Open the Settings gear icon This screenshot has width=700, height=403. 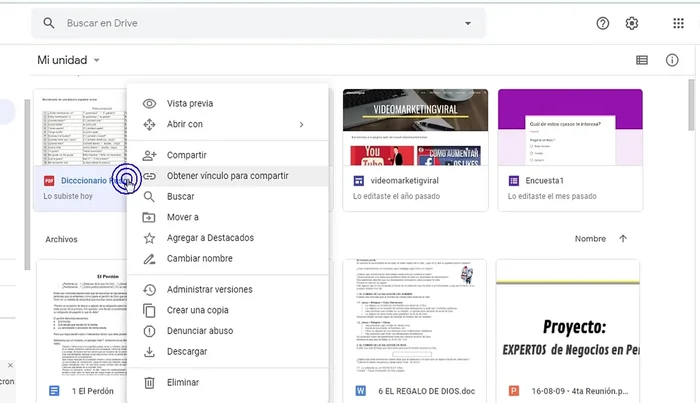coord(632,24)
